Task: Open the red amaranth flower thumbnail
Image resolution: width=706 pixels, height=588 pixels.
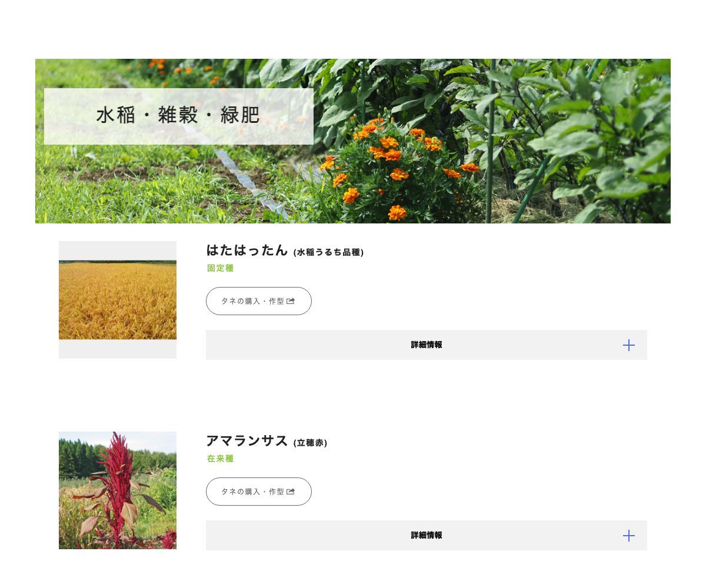Action: [x=118, y=490]
